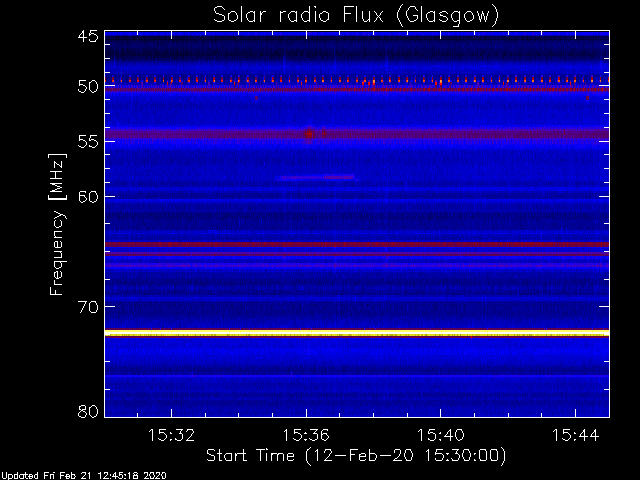
Task: Click the bright yellow band near 72 MHz
Action: tap(357, 333)
